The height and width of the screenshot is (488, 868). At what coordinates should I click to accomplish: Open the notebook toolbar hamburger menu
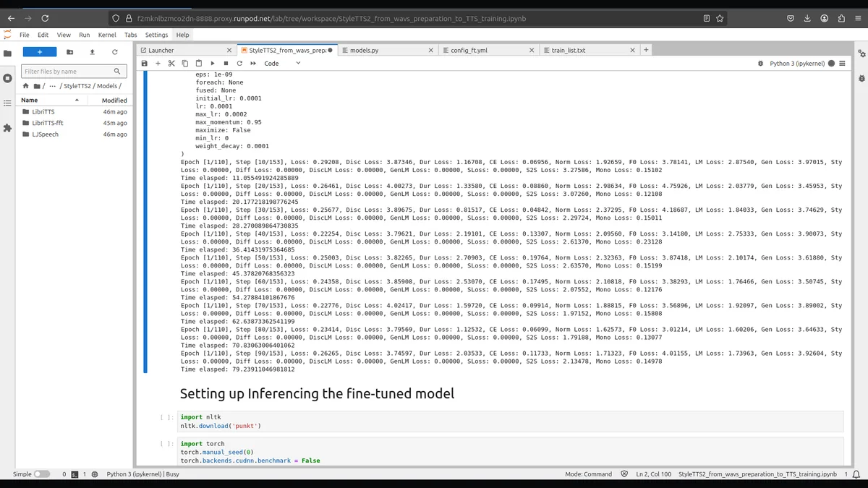click(843, 64)
